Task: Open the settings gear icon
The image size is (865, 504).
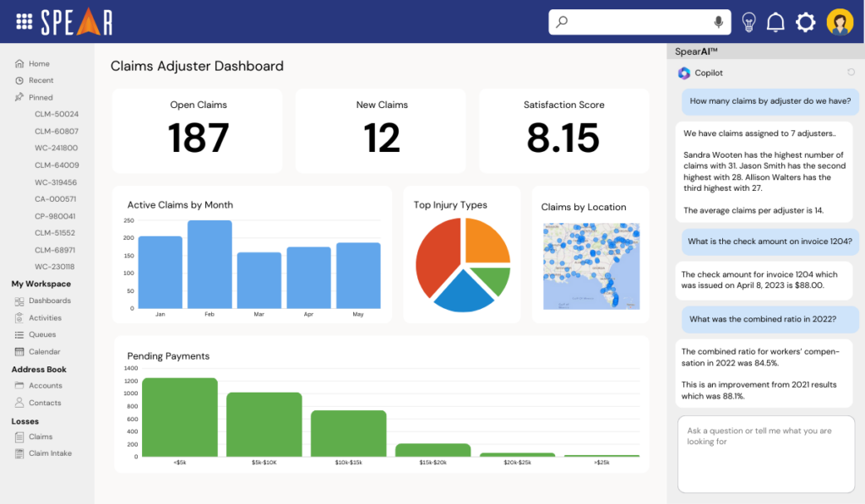Action: click(x=805, y=22)
